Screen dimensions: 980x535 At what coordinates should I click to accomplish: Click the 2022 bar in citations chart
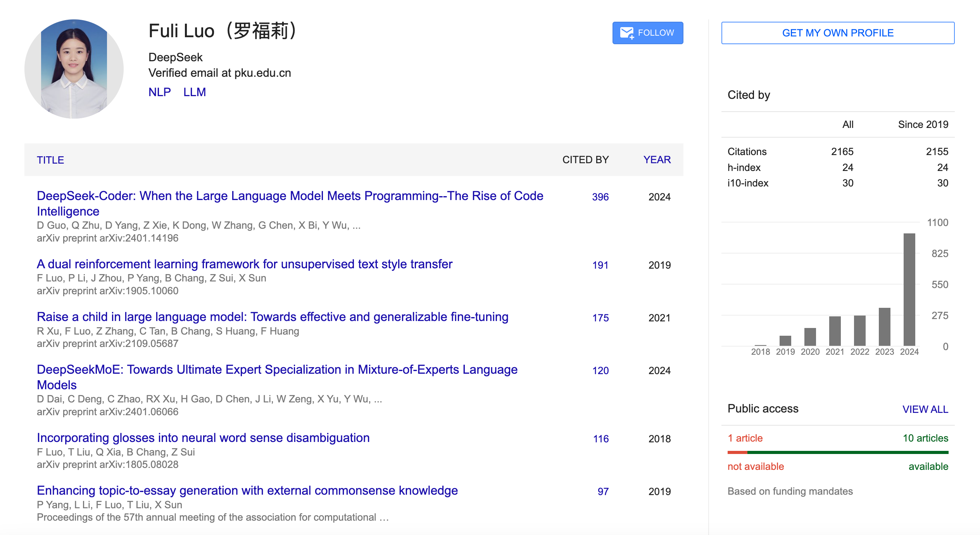pos(860,331)
